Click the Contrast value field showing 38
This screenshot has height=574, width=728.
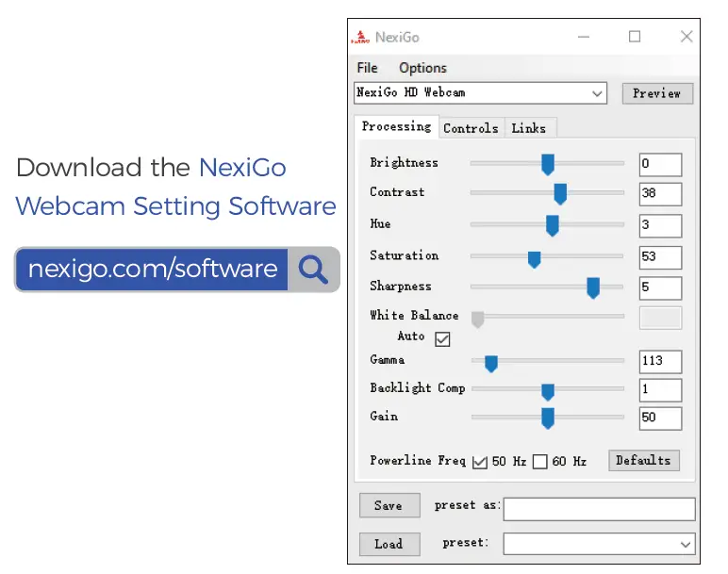click(x=660, y=194)
